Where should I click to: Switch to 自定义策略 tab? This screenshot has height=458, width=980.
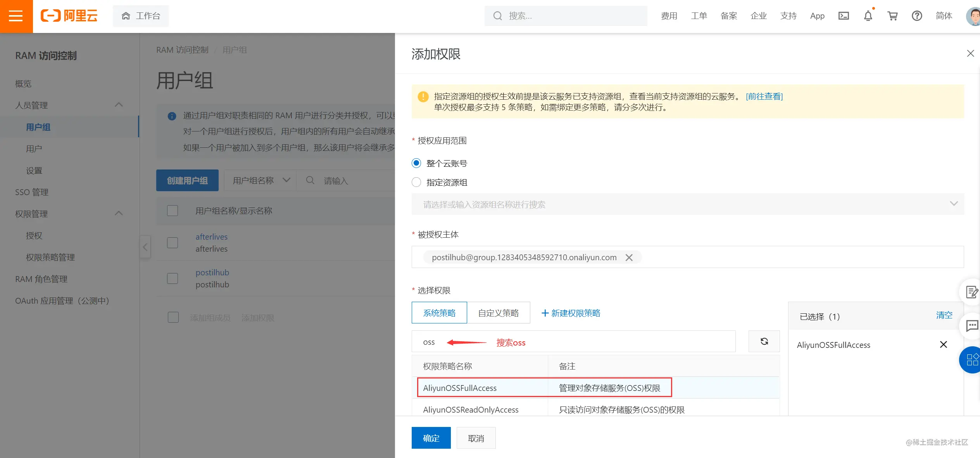pos(499,313)
